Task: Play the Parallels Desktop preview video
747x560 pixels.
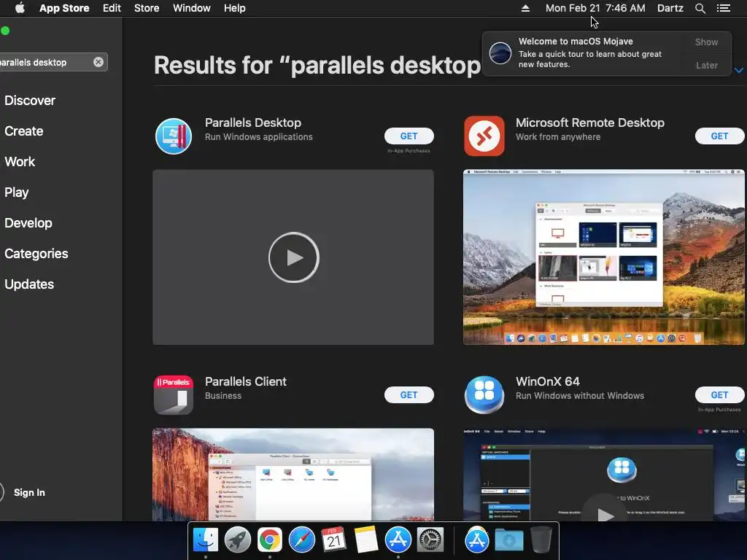Action: coord(293,257)
